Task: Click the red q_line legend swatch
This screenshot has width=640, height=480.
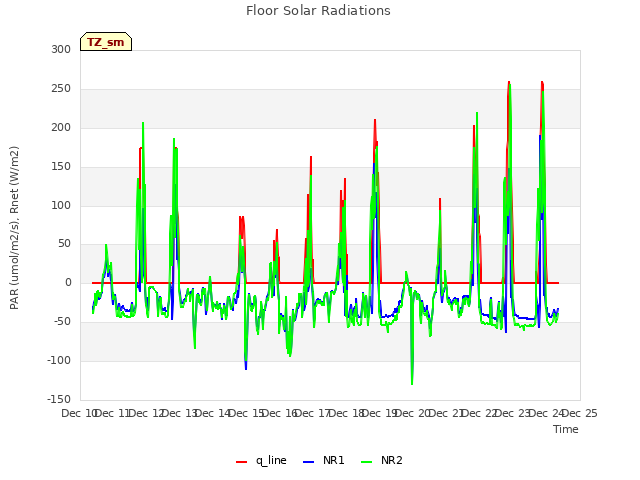Action: click(x=241, y=462)
